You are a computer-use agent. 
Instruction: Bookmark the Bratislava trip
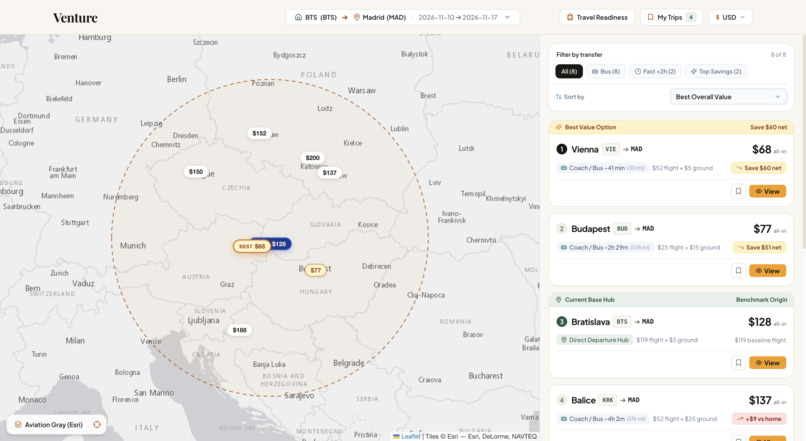(x=738, y=363)
